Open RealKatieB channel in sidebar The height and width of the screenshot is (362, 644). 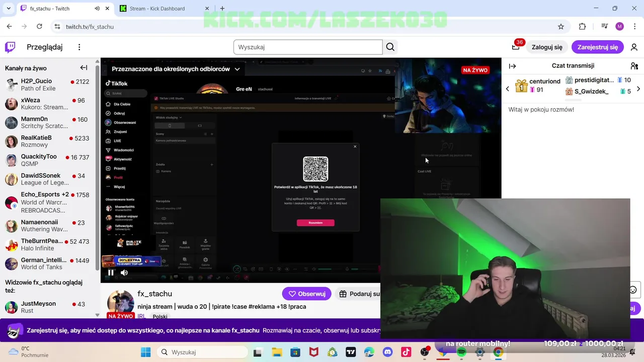(47, 141)
